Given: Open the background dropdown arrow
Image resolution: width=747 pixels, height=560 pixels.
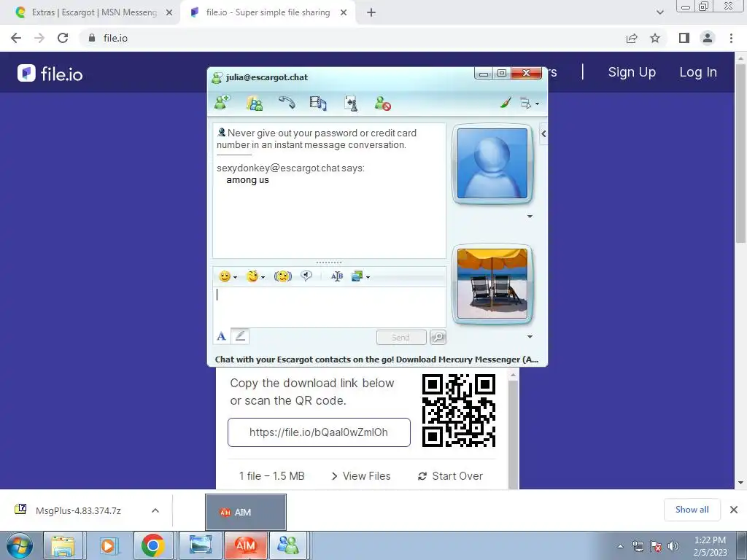Looking at the screenshot, I should coord(368,277).
